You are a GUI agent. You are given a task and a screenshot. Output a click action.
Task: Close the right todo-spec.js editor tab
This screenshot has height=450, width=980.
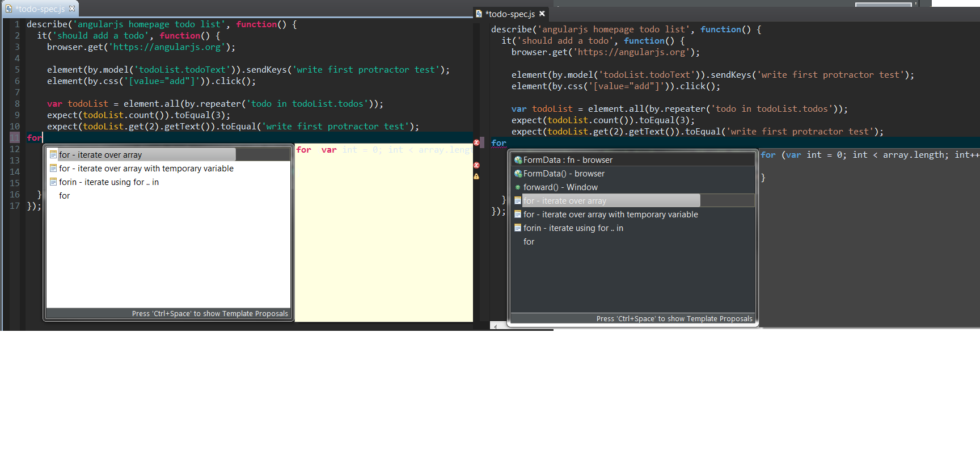[542, 14]
